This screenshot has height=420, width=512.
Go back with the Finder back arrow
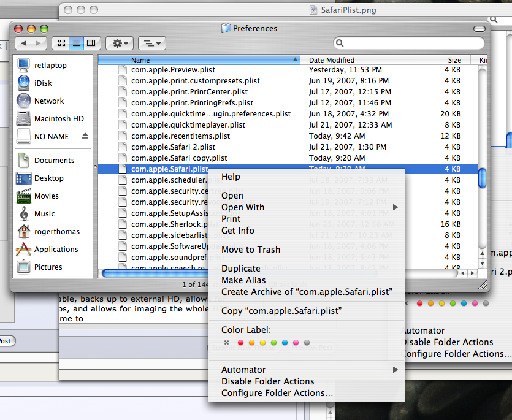[23, 43]
